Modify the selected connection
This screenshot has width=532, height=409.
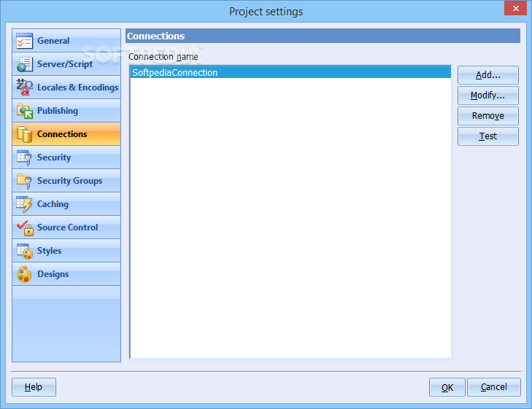[x=488, y=96]
